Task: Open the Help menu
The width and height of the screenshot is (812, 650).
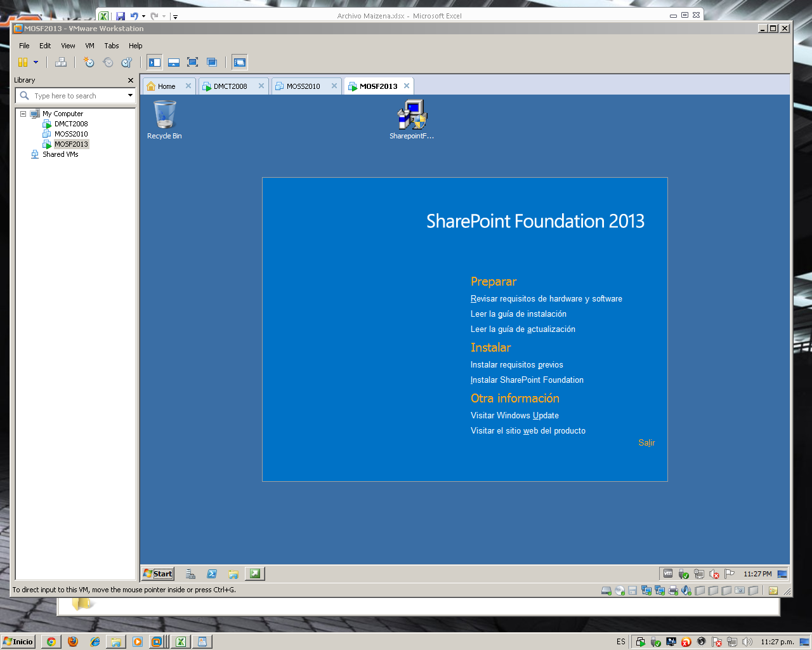Action: (x=136, y=46)
